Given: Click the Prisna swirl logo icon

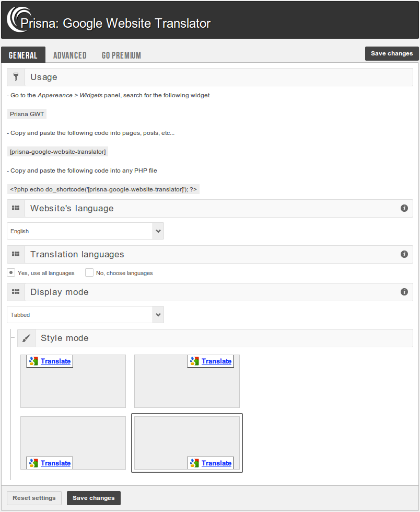Looking at the screenshot, I should (x=19, y=19).
